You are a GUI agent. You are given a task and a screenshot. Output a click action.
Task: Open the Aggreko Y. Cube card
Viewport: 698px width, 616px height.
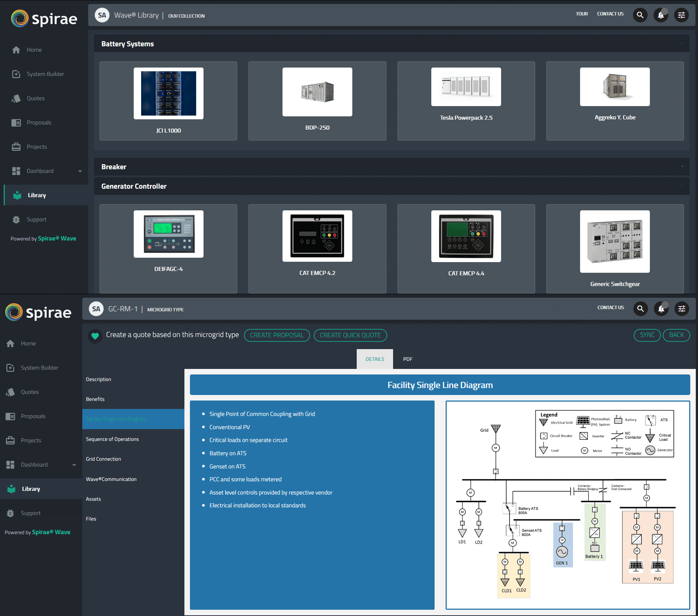click(x=615, y=101)
